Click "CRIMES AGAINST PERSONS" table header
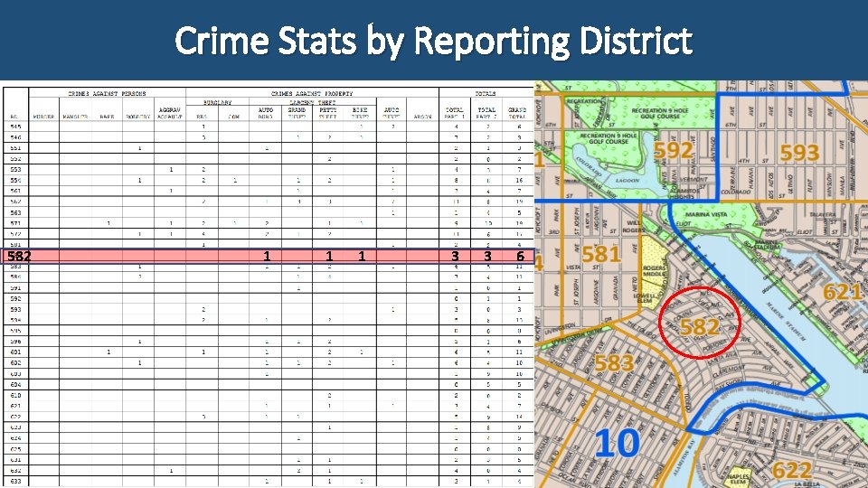The width and height of the screenshot is (868, 488). click(107, 93)
